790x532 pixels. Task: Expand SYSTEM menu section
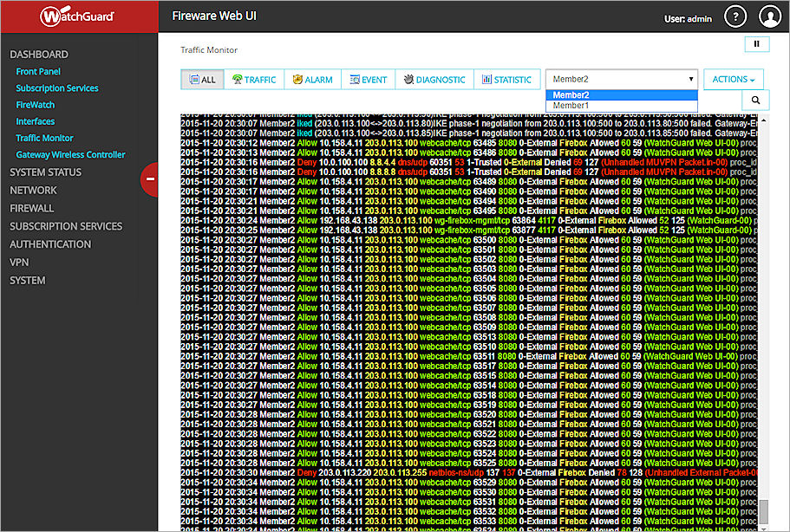pos(28,281)
